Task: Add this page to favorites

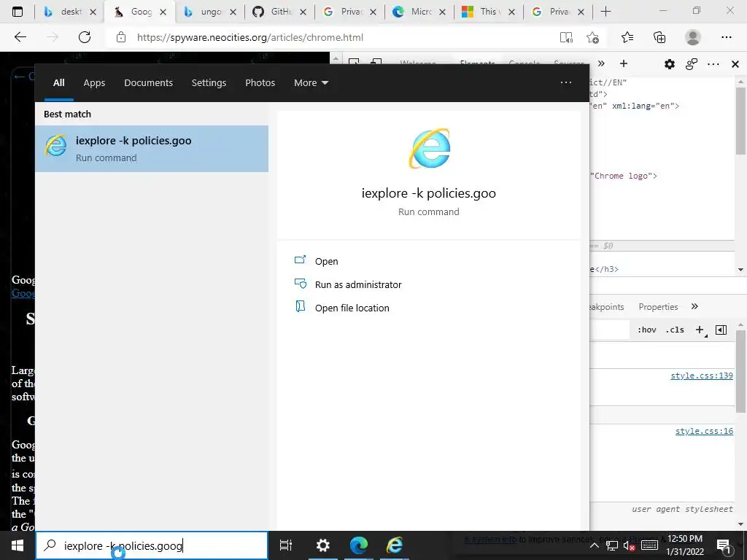Action: [x=592, y=37]
